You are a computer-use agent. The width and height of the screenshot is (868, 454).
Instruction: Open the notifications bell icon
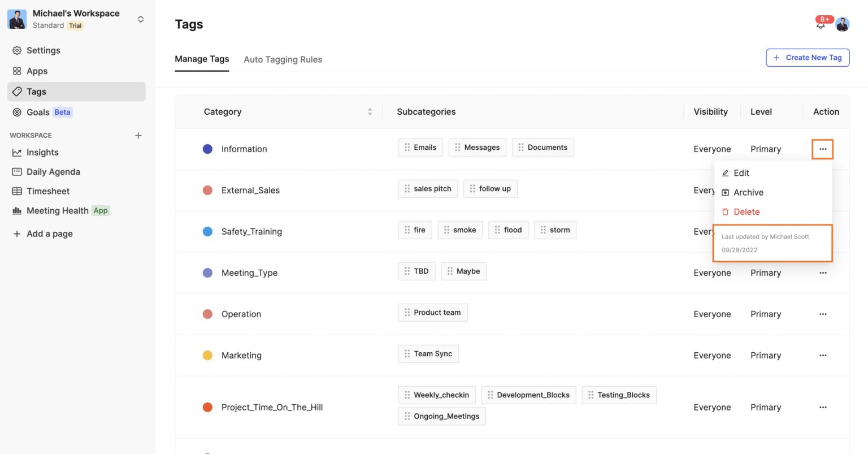pos(821,24)
